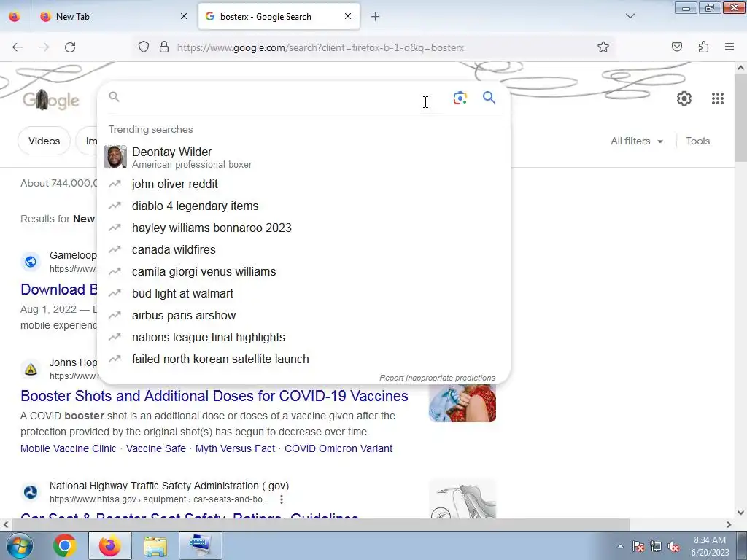Open the tracking protection shield icon
747x560 pixels.
144,47
